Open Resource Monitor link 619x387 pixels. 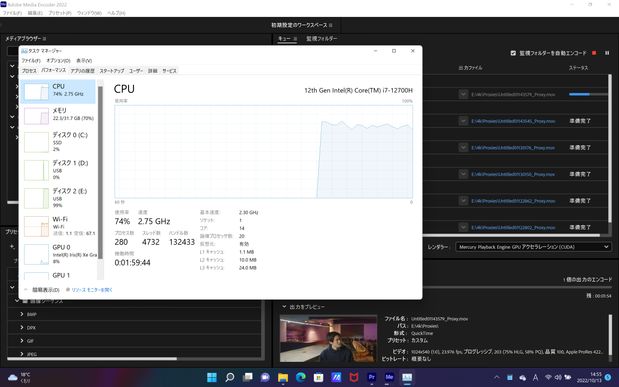pyautogui.click(x=92, y=290)
